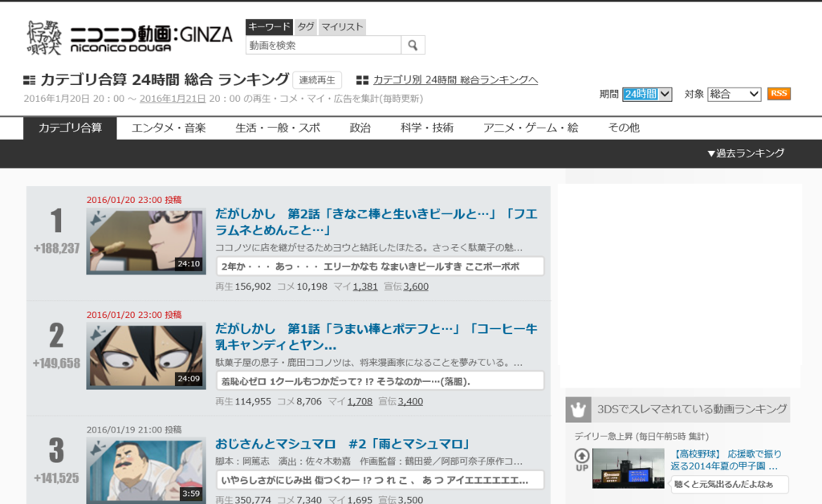
Task: Click the search magnifier button
Action: pyautogui.click(x=413, y=45)
